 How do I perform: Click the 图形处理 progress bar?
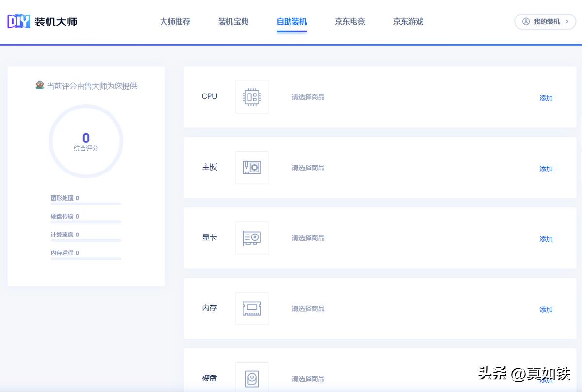click(86, 204)
